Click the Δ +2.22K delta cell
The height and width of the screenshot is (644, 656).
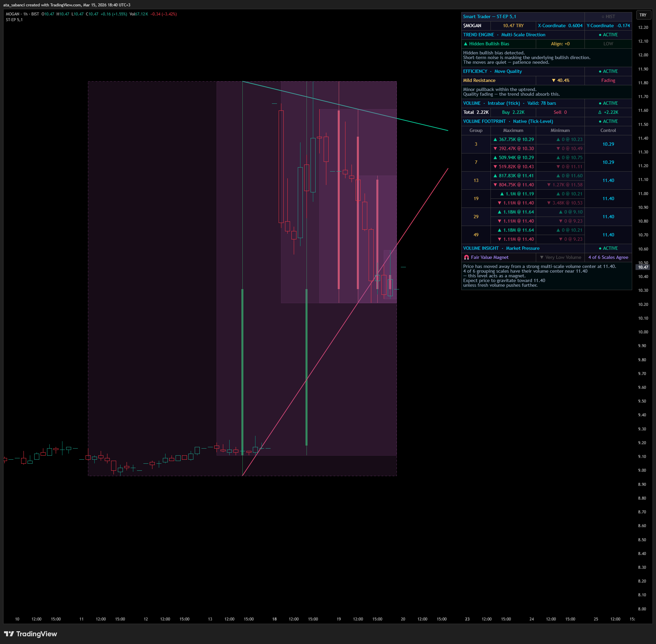pos(608,112)
